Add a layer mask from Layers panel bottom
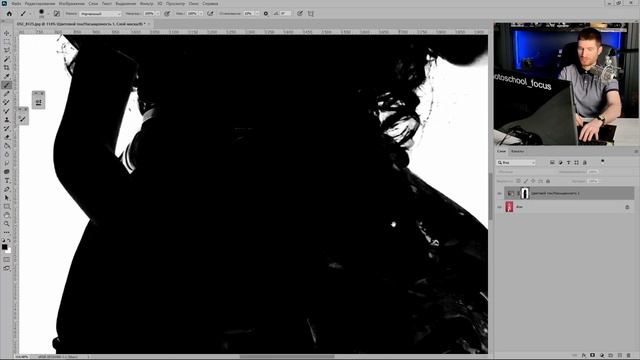The image size is (640, 360). pyautogui.click(x=593, y=356)
